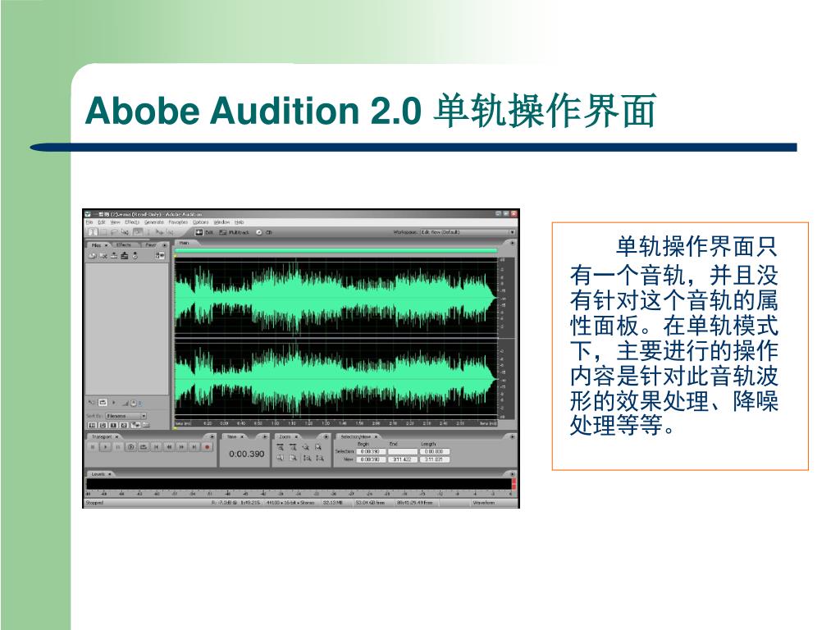
Task: Open the View menu
Action: (x=115, y=222)
